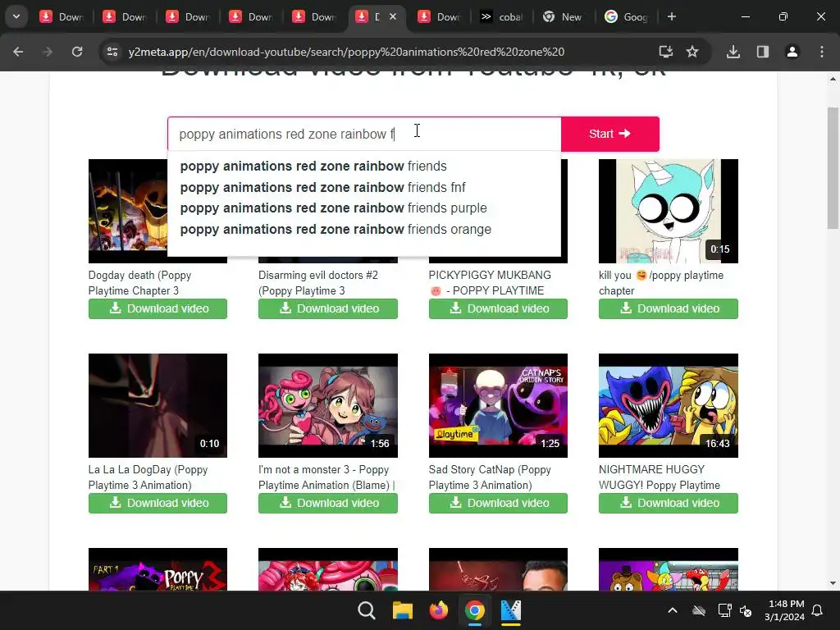Close the active tab

point(393,16)
